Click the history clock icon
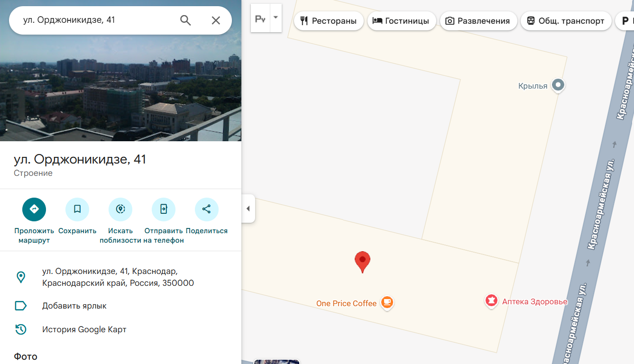This screenshot has height=364, width=634. (21, 329)
